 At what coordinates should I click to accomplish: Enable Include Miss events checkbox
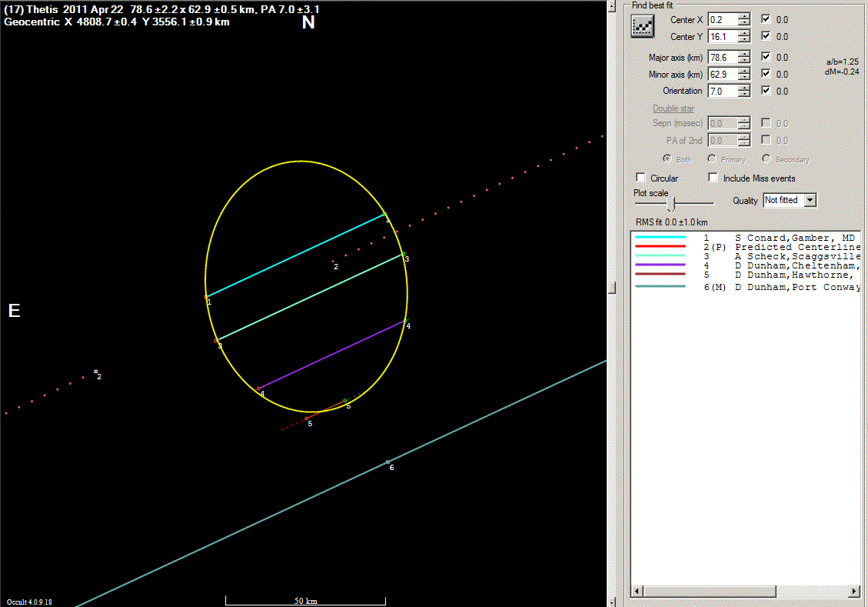[x=713, y=178]
